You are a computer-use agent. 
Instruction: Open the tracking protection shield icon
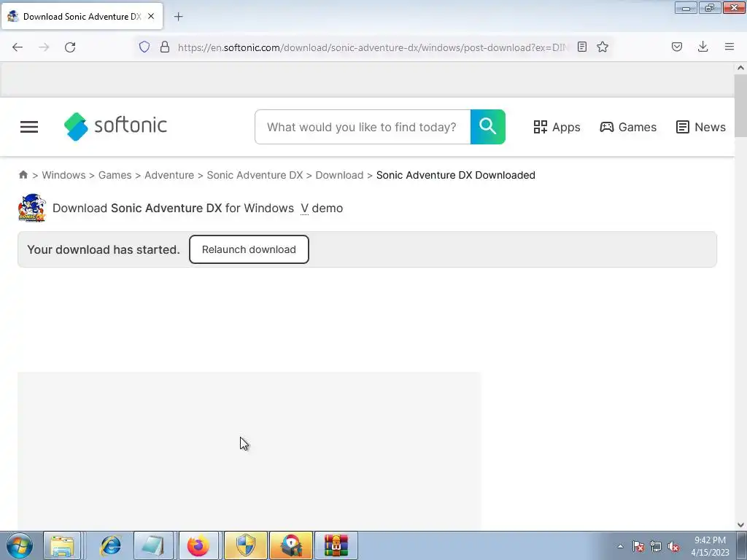144,47
